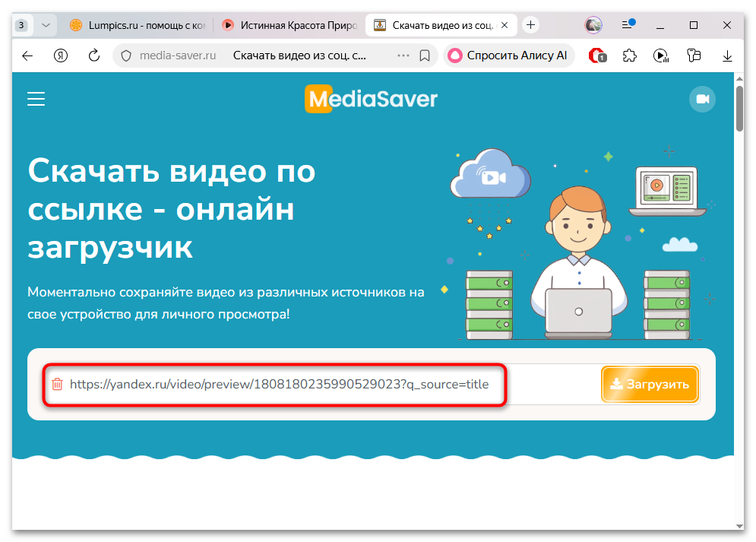Click the heading Скачать видео по ссылке
Screen dimensions: 756x542
click(172, 209)
